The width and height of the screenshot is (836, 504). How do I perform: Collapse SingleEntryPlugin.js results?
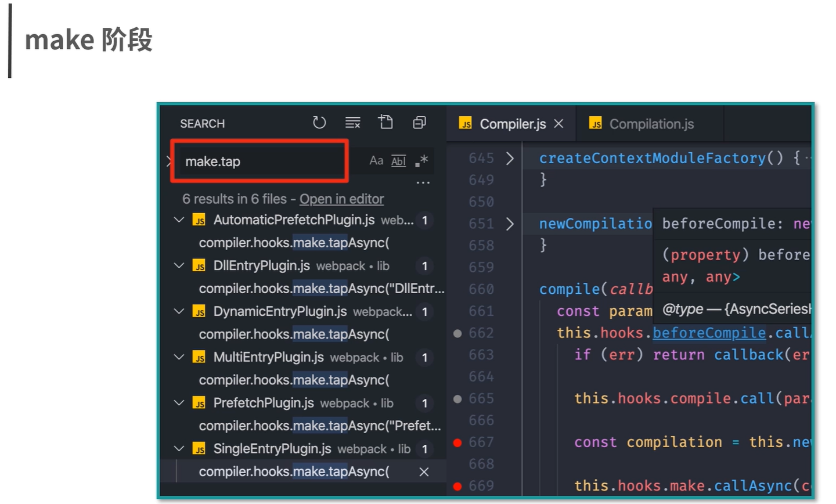[x=179, y=449]
